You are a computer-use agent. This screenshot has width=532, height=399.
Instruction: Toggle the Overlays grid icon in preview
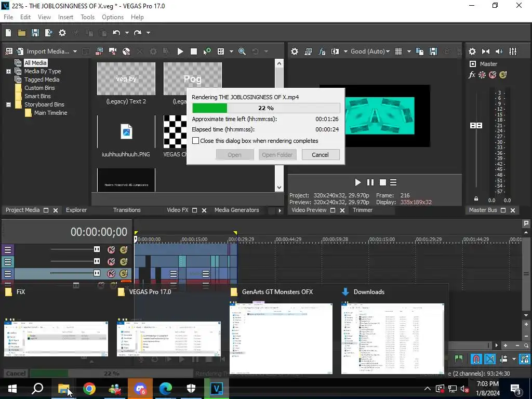pyautogui.click(x=398, y=51)
